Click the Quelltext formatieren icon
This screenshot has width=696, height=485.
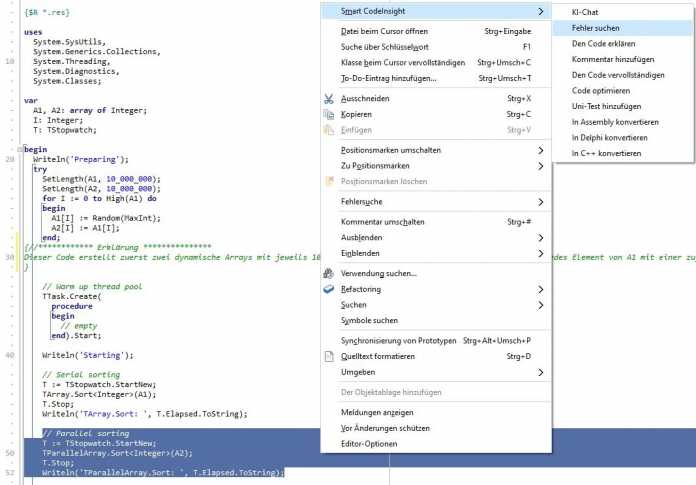(329, 356)
